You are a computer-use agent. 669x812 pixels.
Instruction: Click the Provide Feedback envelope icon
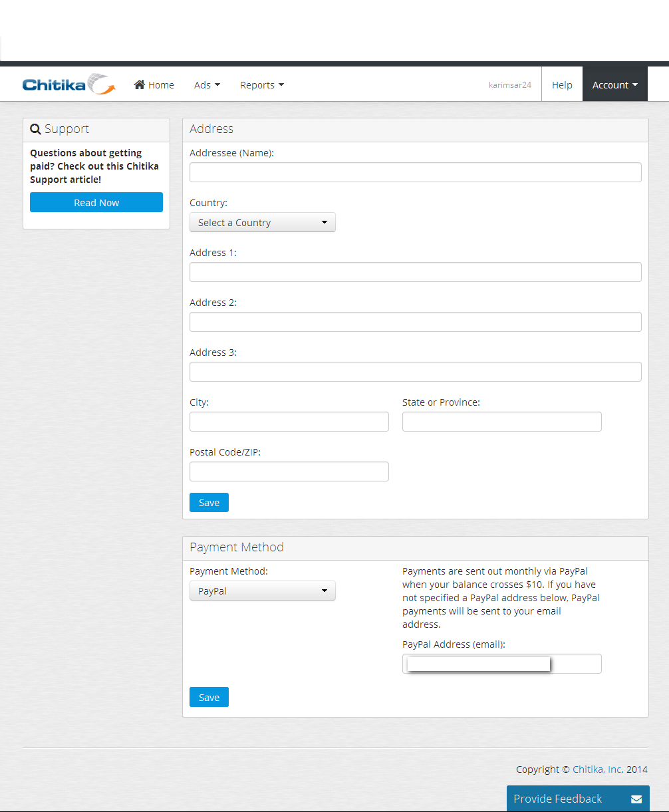tap(636, 799)
